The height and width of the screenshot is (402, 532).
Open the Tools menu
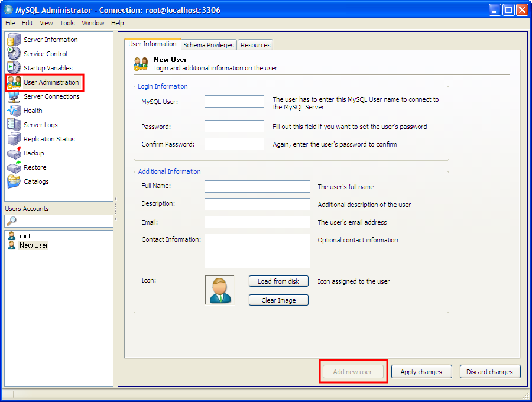tap(67, 23)
